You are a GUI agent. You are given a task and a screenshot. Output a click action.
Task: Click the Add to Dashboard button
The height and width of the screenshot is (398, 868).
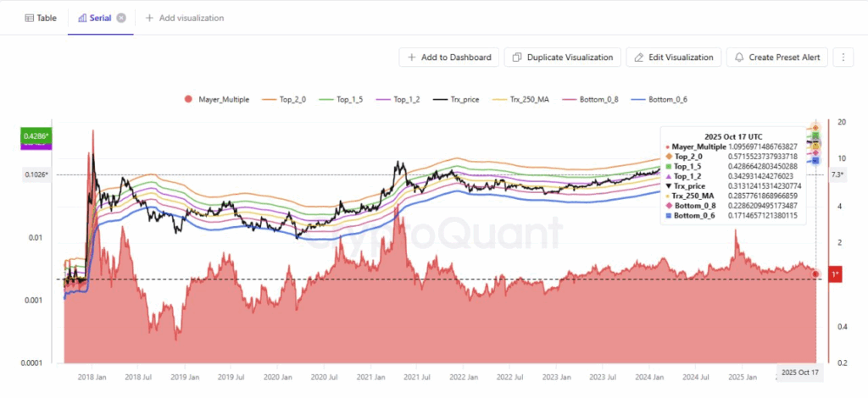[448, 58]
